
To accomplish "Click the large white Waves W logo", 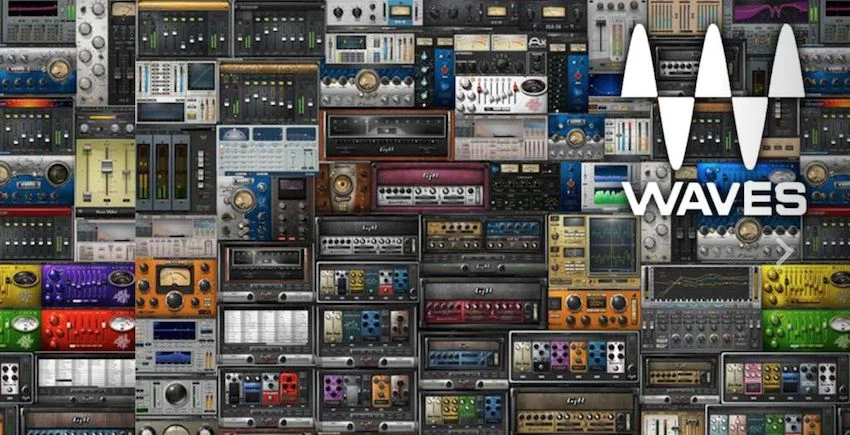I will click(x=713, y=97).
